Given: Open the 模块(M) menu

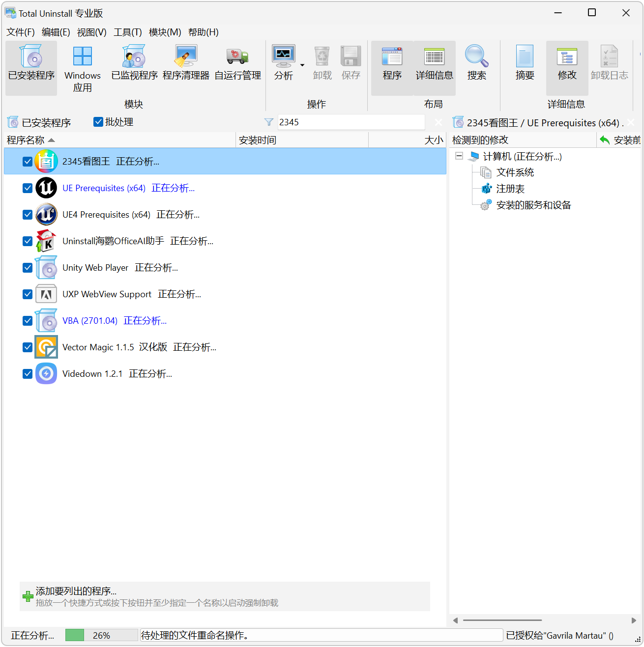Looking at the screenshot, I should coord(165,32).
